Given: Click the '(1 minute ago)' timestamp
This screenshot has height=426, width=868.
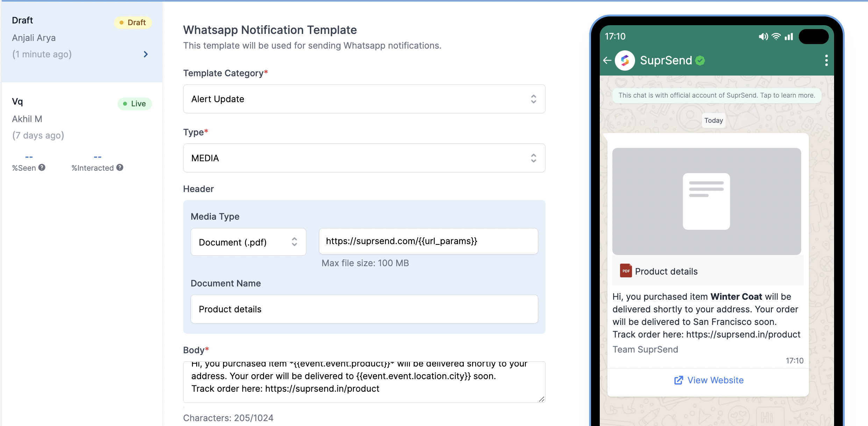Looking at the screenshot, I should tap(42, 54).
